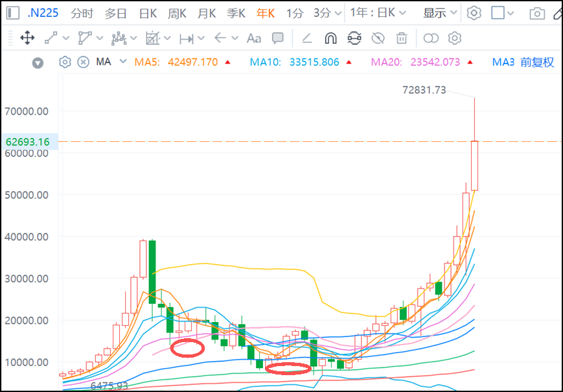Open MA indicator settings gear

pos(65,62)
